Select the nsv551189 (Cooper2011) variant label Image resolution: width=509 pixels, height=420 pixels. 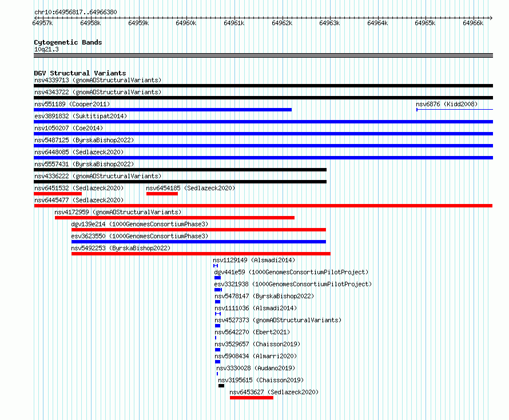coord(72,104)
